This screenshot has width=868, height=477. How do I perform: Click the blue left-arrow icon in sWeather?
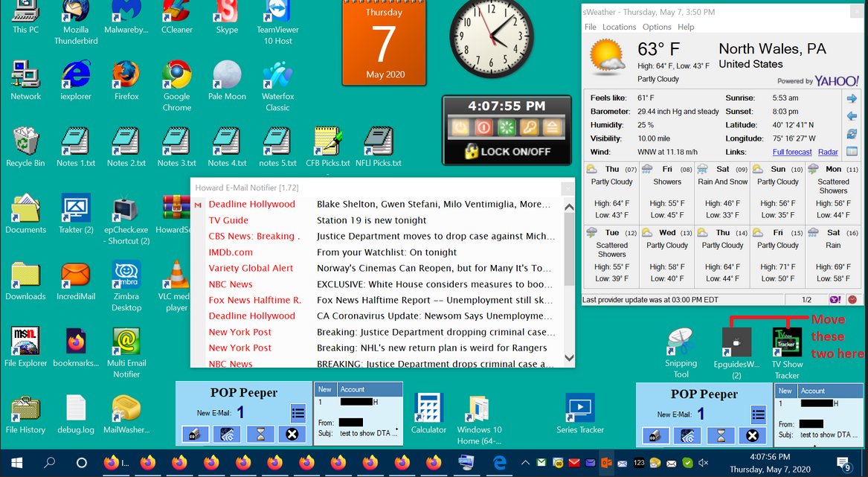click(x=852, y=116)
